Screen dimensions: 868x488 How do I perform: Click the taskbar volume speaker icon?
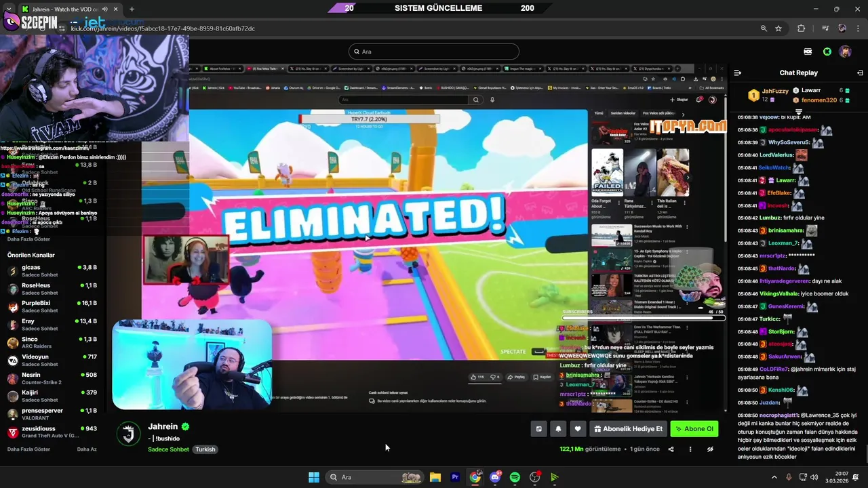(x=814, y=477)
